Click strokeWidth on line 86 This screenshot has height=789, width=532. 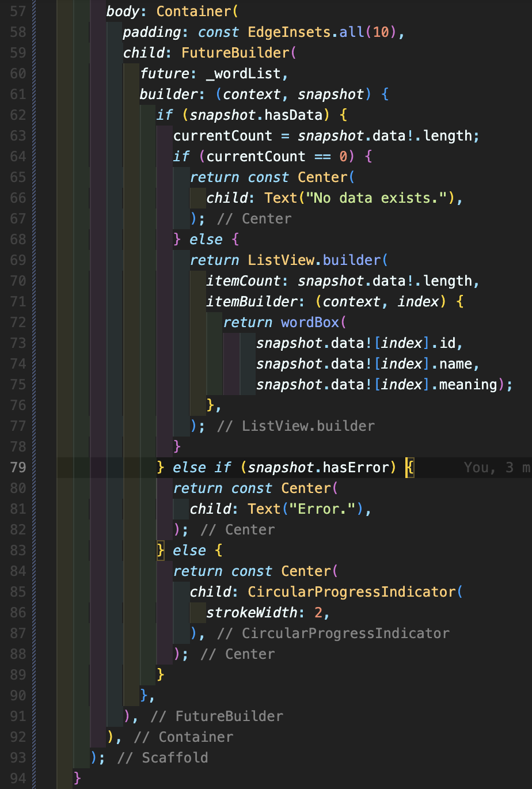252,612
